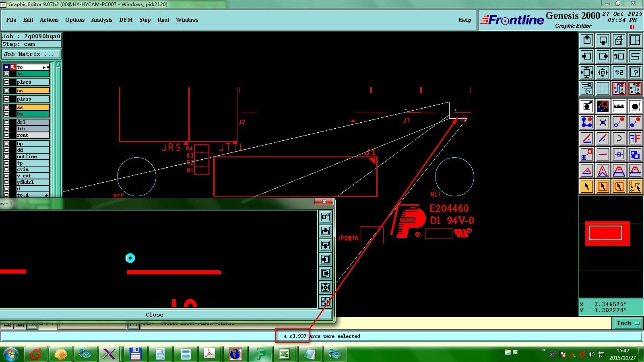Viewport: 644px width, 362px height.
Task: Click the zoom out icon in main toolbar
Action: (x=603, y=72)
